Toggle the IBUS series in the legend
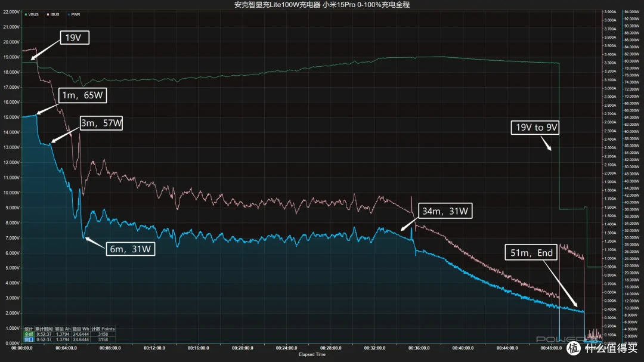This screenshot has width=644, height=362. pos(53,14)
